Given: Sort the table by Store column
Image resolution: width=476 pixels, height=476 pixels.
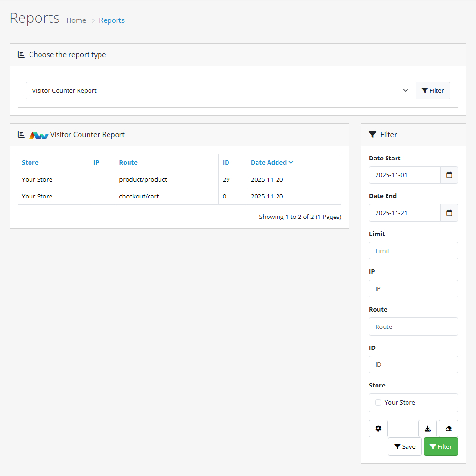Looking at the screenshot, I should click(30, 162).
